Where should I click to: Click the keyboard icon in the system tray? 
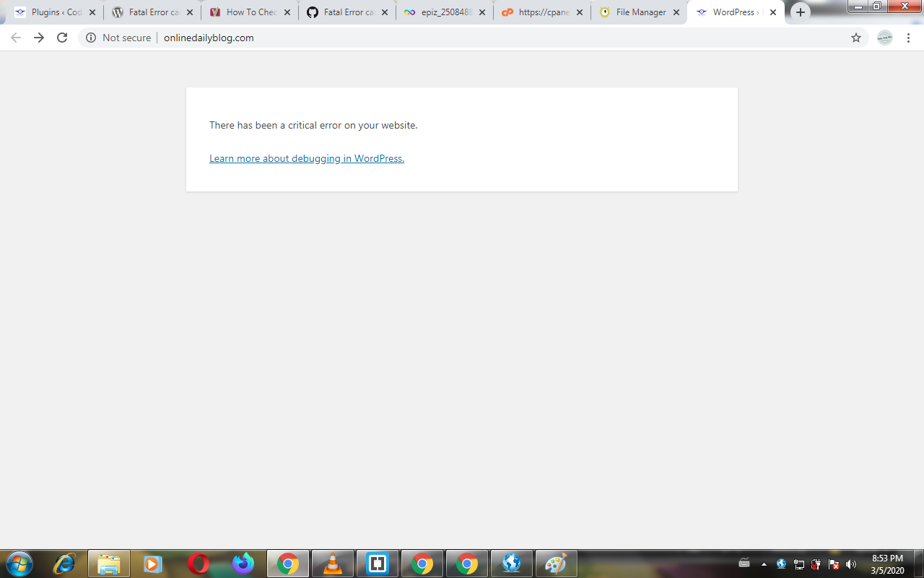745,564
